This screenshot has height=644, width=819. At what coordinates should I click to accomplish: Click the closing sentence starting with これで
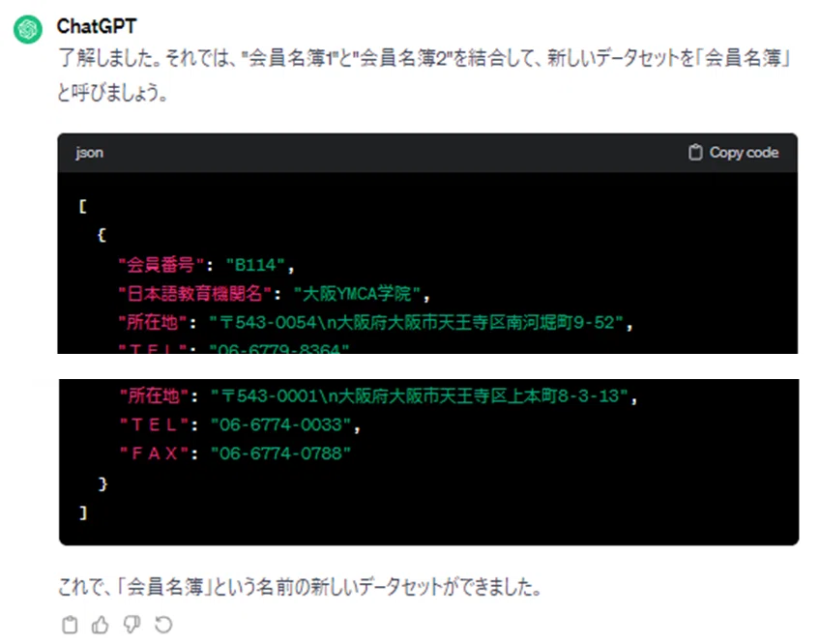click(x=300, y=587)
